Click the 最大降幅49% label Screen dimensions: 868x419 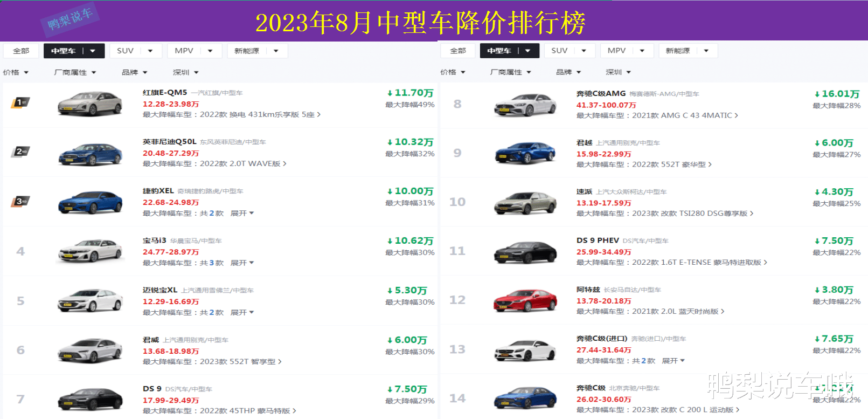point(410,105)
